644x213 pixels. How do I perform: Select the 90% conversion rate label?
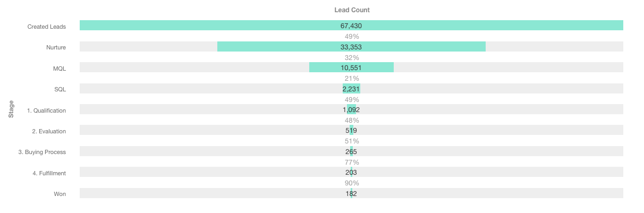352,183
